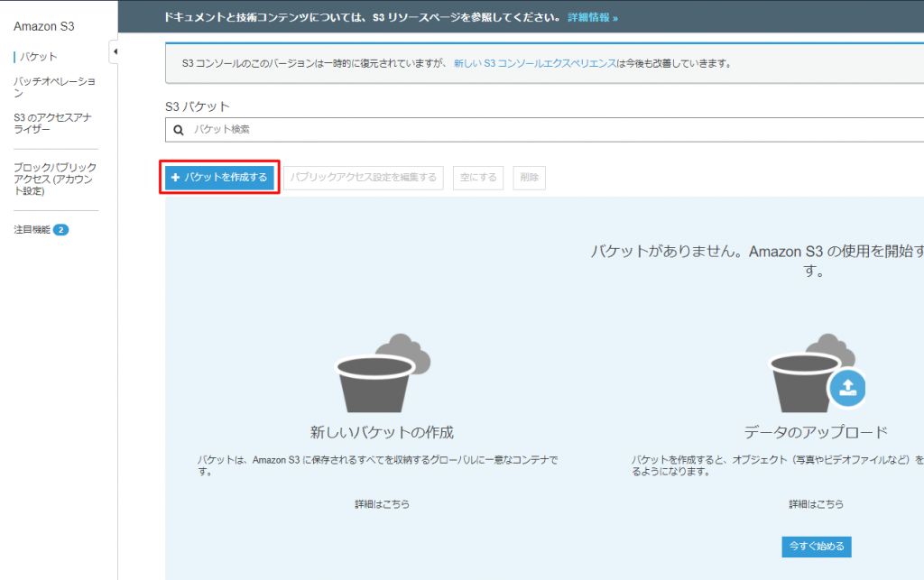Click the magnifier icon in bucket search
Viewport: 924px width, 580px height.
tap(179, 130)
